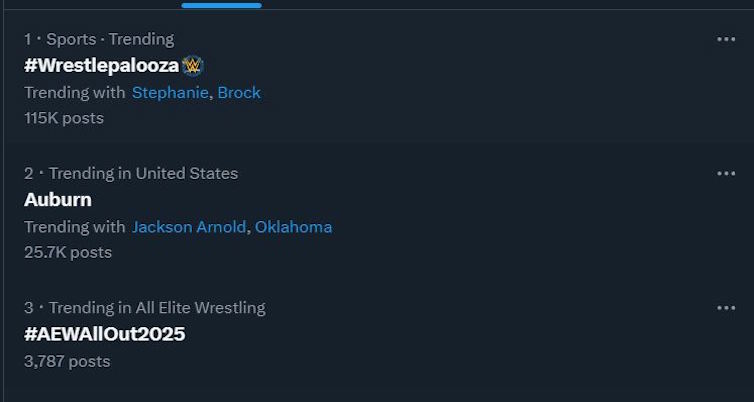
Task: Open the #AEWAllOut2025 trending hashtag
Action: [x=104, y=334]
